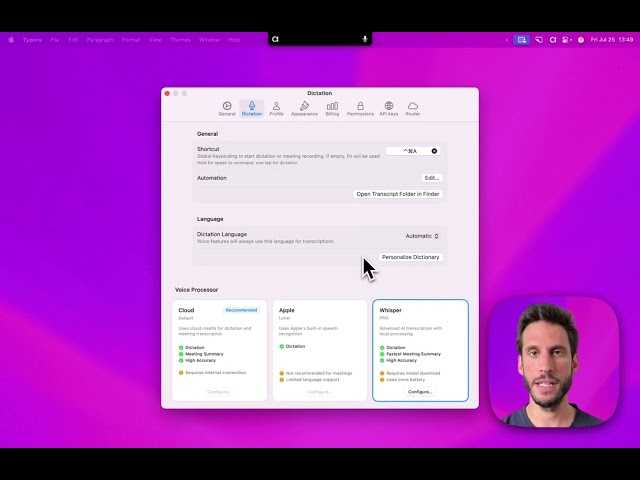Screen dimensions: 640x480
Task: Click the 'Language' section heading
Action: pos(210,219)
